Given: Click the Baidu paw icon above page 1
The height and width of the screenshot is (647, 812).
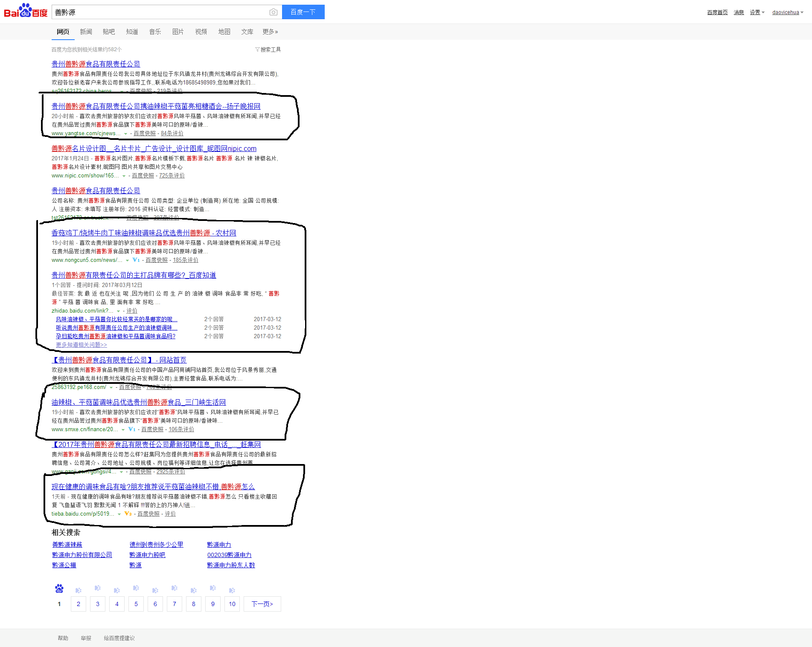Looking at the screenshot, I should point(59,589).
